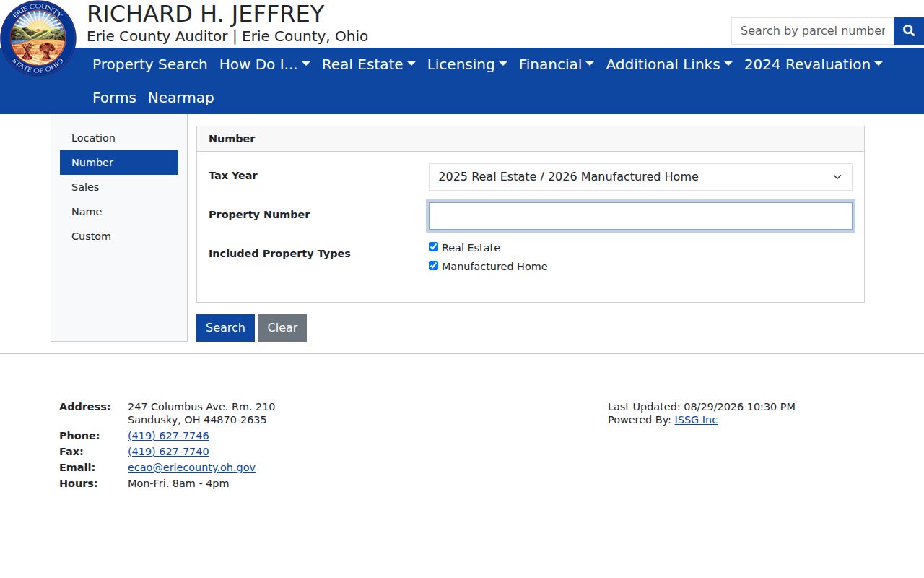Click the Erie County seal logo
This screenshot has height=578, width=924.
(x=38, y=38)
